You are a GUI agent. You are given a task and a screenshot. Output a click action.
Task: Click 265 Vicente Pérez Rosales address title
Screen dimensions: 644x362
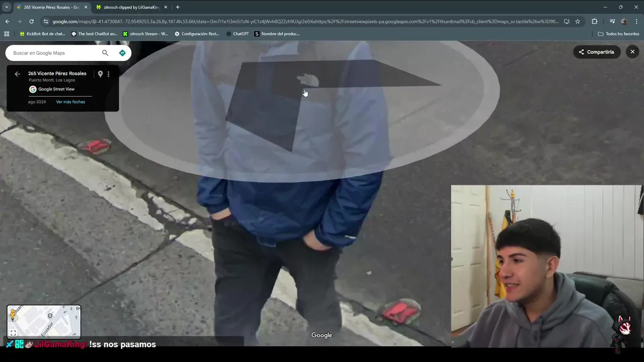(x=57, y=73)
